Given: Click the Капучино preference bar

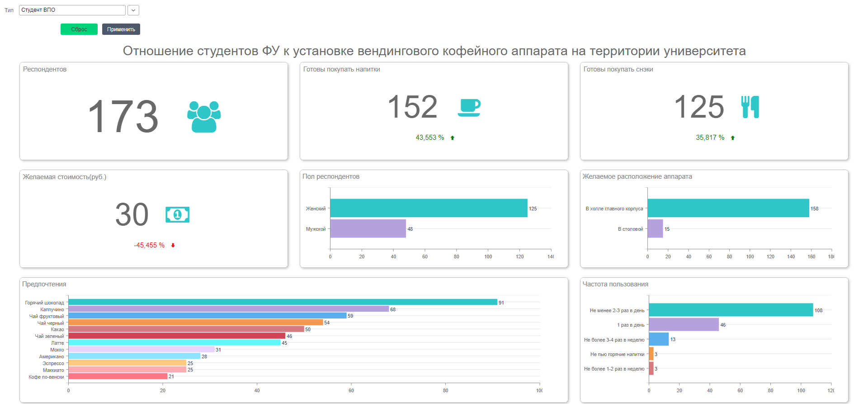Looking at the screenshot, I should pyautogui.click(x=228, y=309).
